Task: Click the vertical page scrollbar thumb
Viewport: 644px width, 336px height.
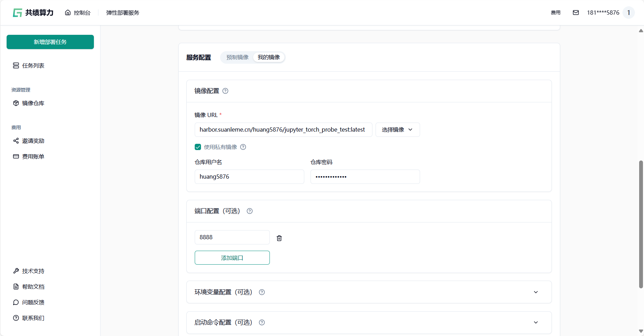Action: (641, 224)
